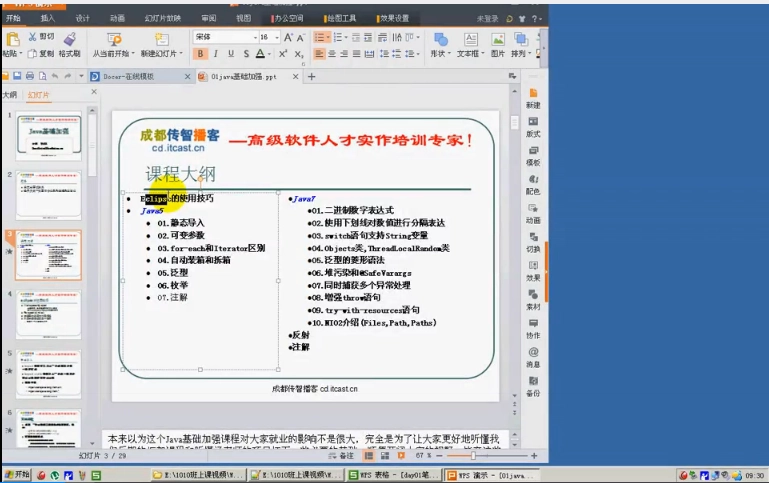Toggle bullet list button
The image size is (769, 483).
pos(319,37)
